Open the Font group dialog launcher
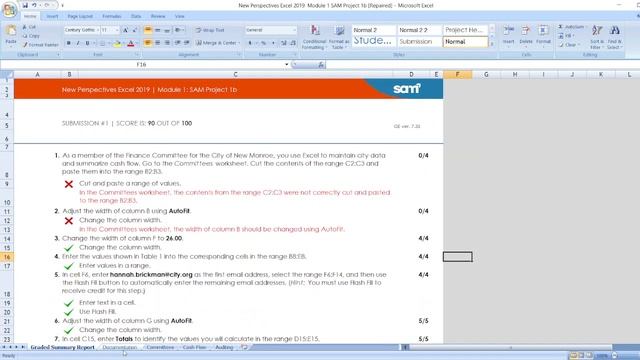The height and width of the screenshot is (360, 640). [x=137, y=55]
